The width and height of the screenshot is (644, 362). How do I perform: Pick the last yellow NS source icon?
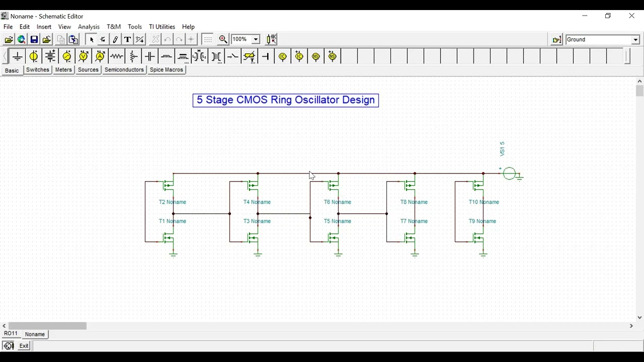pos(333,56)
